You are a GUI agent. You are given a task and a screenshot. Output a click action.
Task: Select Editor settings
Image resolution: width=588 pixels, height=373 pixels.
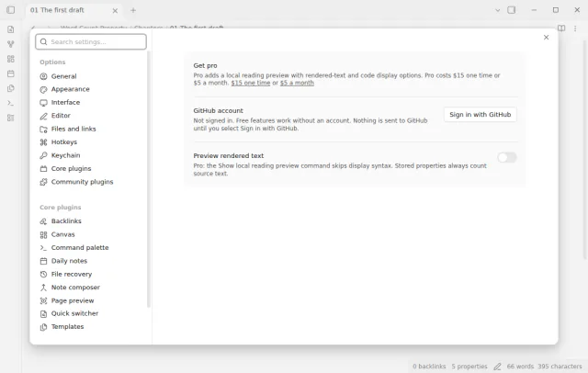(55, 116)
